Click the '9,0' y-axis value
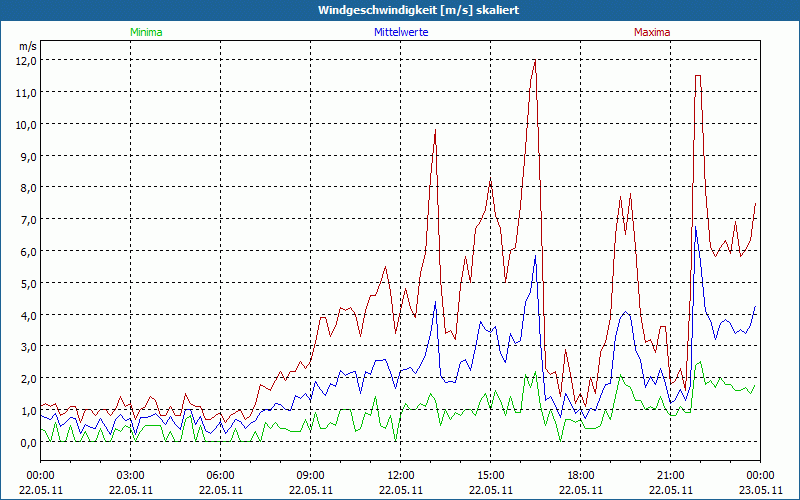 click(x=30, y=156)
